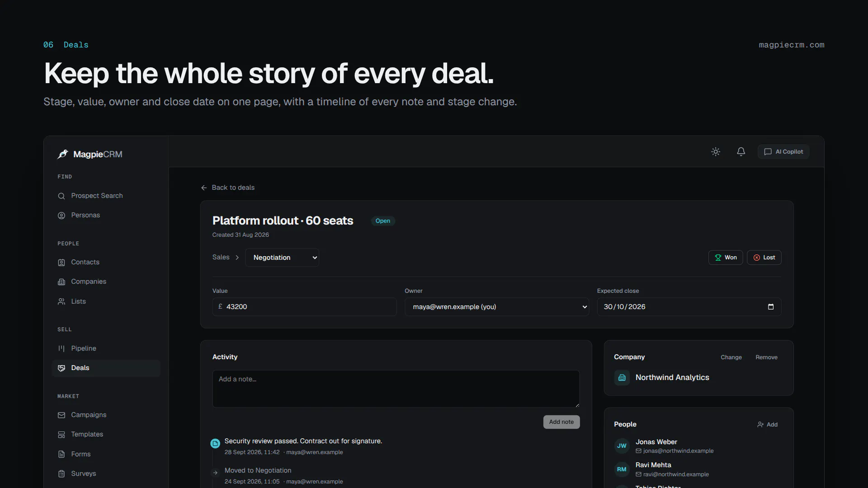Click the magpiecrm.com text
The width and height of the screenshot is (868, 488).
coord(791,45)
